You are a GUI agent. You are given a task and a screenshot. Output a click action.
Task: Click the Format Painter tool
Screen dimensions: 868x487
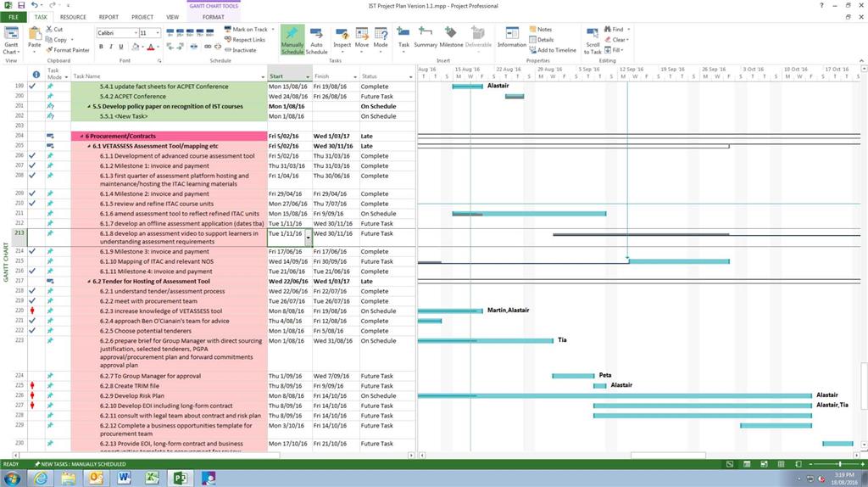point(68,50)
